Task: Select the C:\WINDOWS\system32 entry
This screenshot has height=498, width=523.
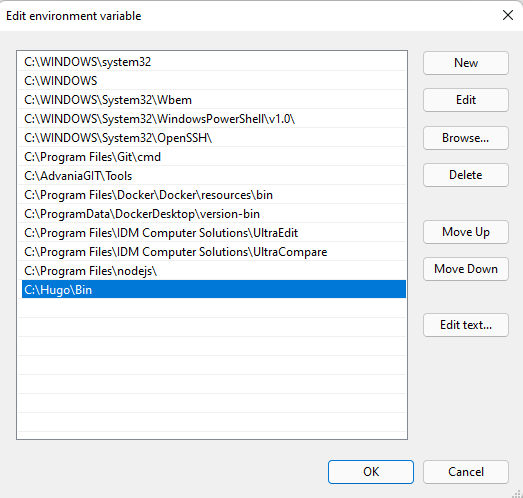Action: [x=213, y=62]
